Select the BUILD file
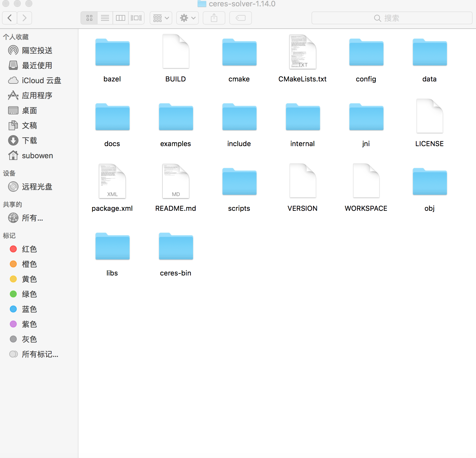 [176, 51]
